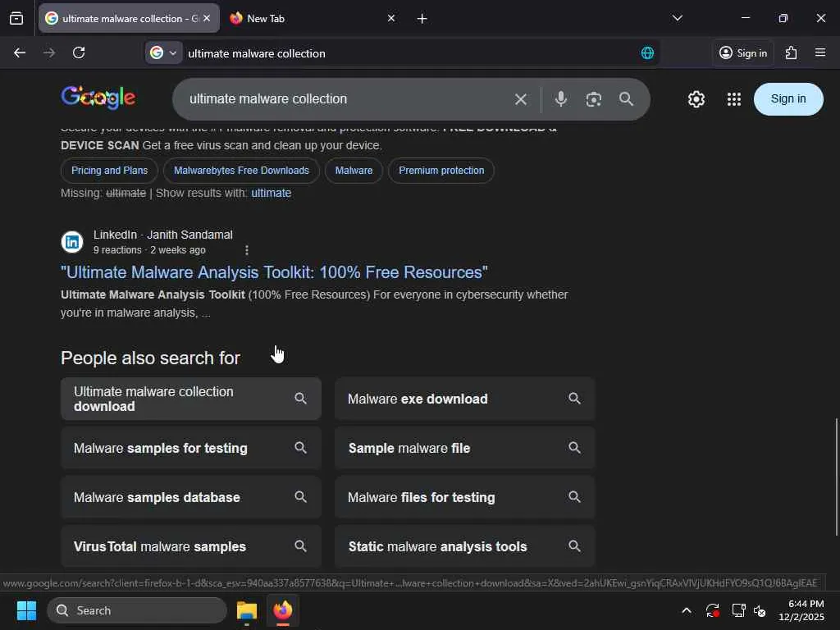840x630 pixels.
Task: Open the Windows Start menu
Action: [x=26, y=610]
